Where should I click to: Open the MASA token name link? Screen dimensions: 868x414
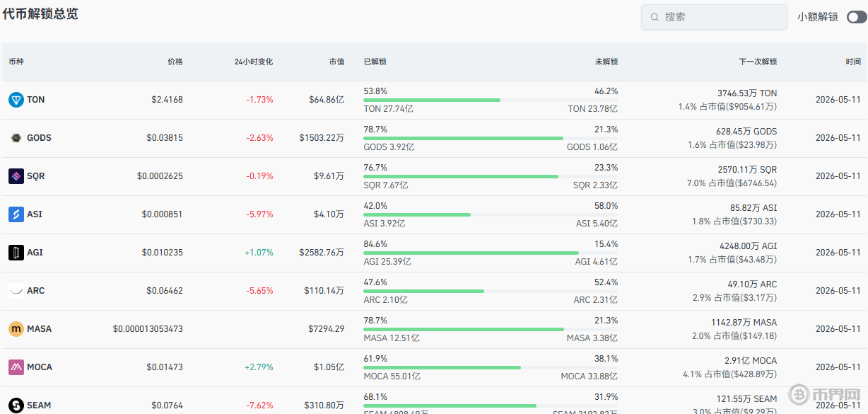[x=39, y=329]
